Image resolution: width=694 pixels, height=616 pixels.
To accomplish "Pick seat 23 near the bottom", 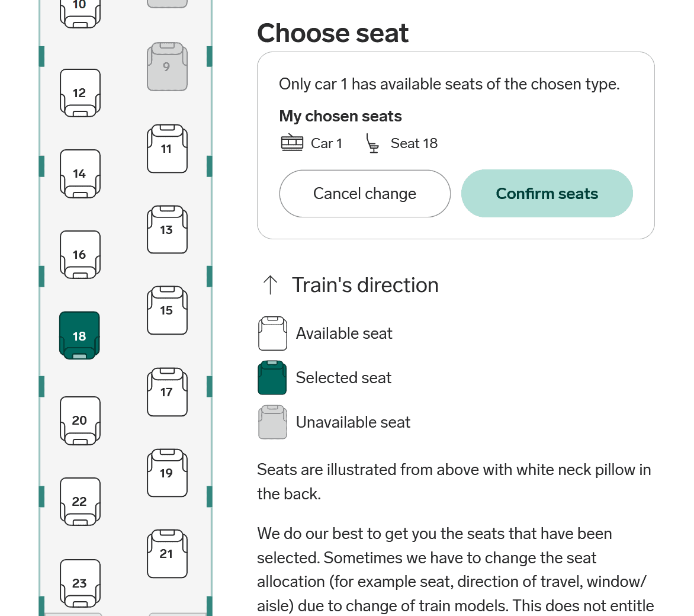I will coord(80,583).
